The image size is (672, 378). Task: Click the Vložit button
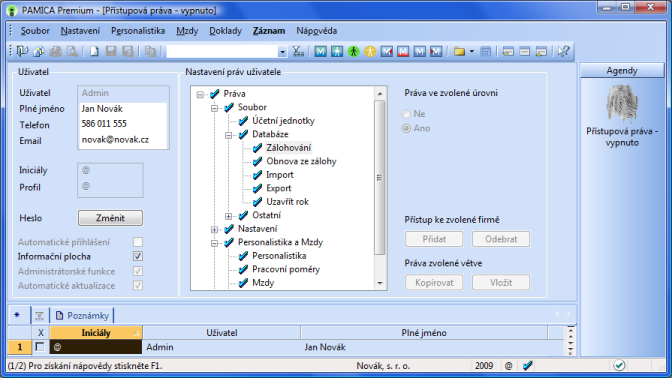coord(501,282)
